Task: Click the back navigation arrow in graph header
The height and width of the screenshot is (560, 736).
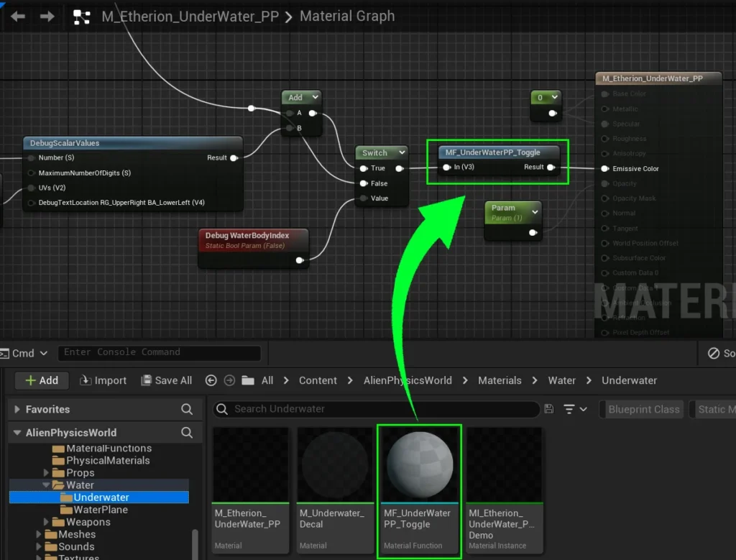Action: [x=18, y=16]
